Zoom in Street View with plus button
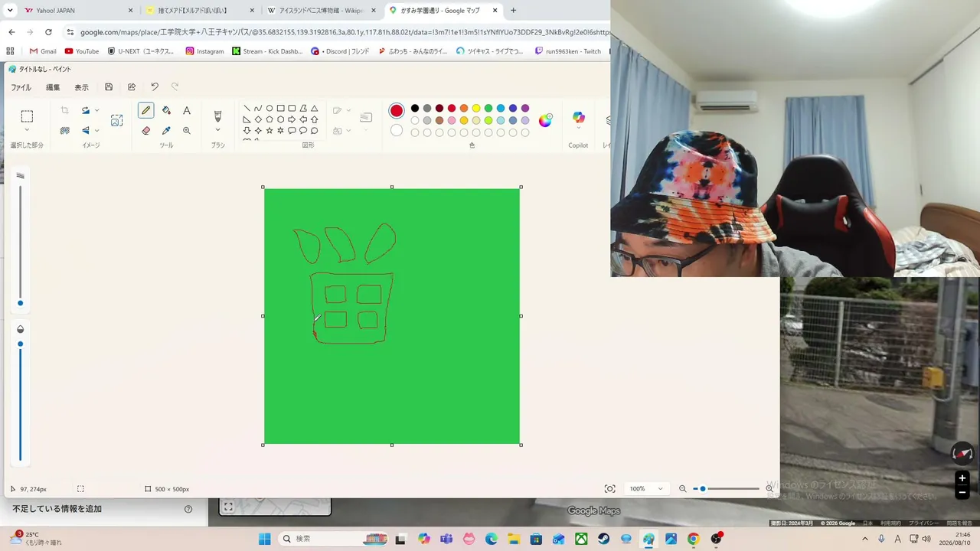The image size is (980, 551). [x=962, y=478]
